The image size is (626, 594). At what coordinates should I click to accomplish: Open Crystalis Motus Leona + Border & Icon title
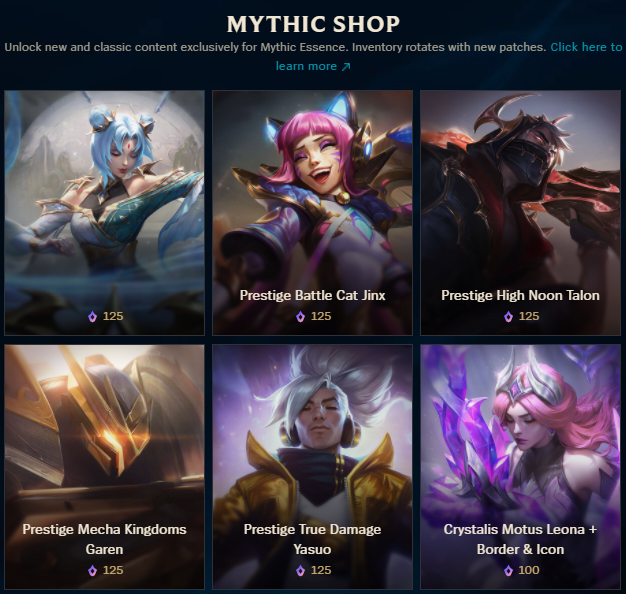pyautogui.click(x=520, y=539)
